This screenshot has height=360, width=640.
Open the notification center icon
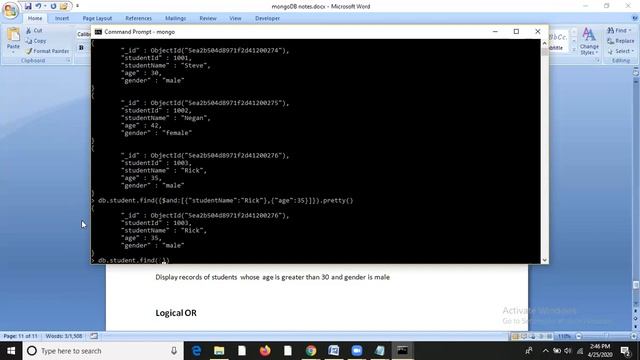coord(625,351)
